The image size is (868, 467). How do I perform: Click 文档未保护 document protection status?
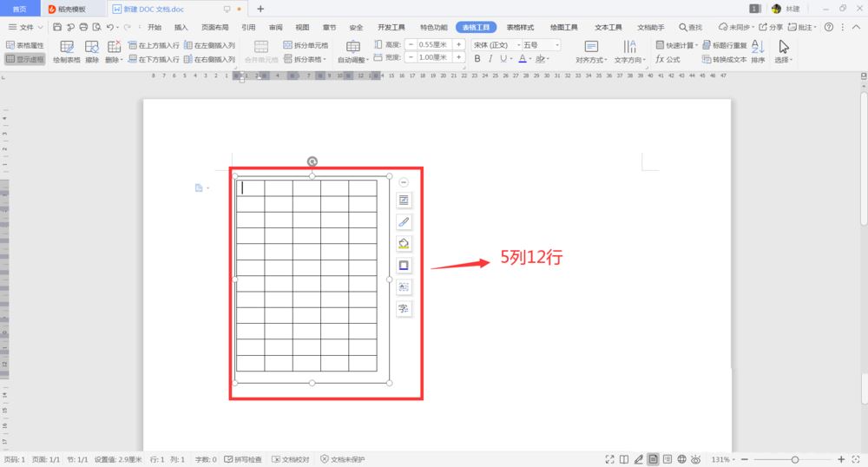343,459
